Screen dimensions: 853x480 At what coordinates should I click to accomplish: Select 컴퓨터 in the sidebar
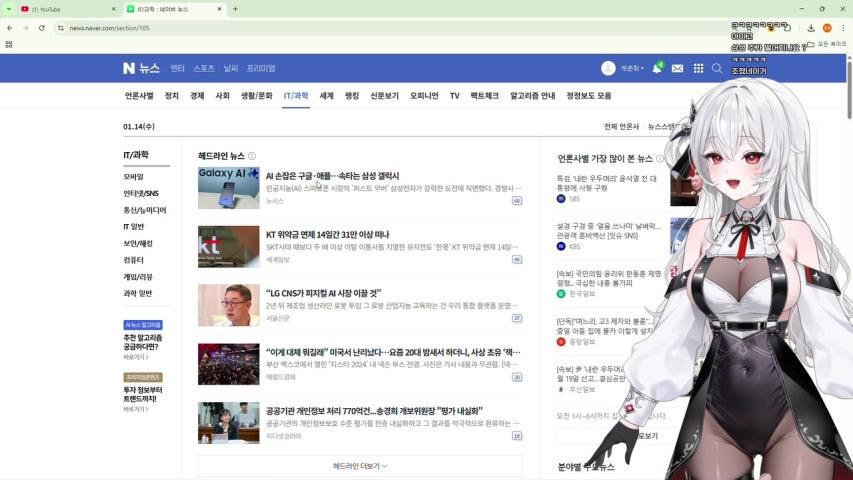click(134, 260)
